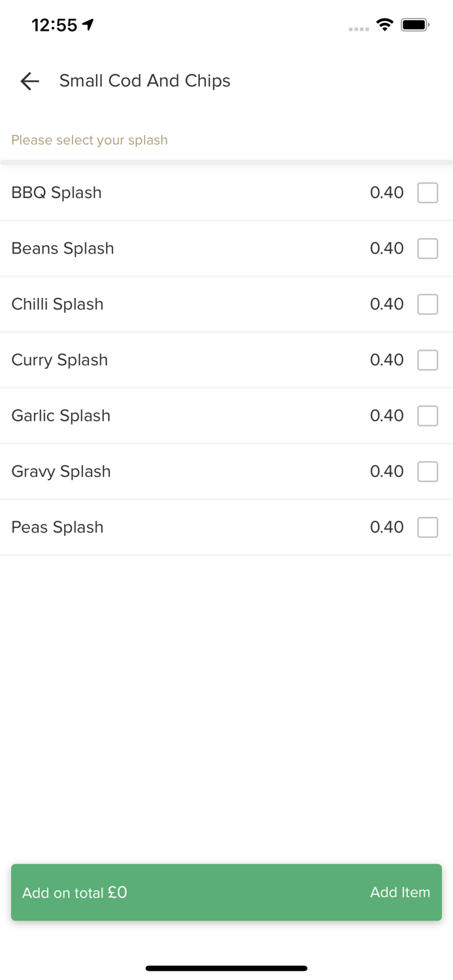Tap the battery status icon

click(x=415, y=25)
